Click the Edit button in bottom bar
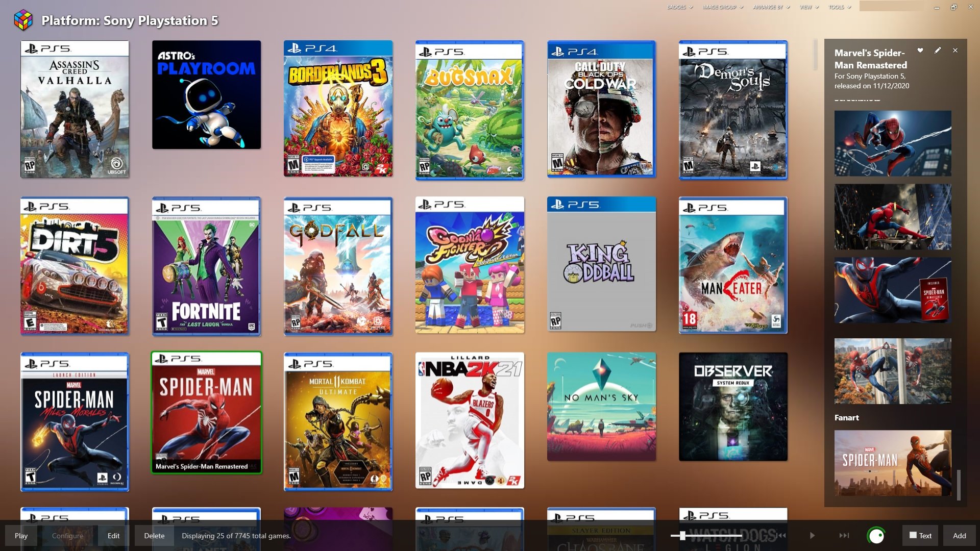980x551 pixels. click(113, 536)
